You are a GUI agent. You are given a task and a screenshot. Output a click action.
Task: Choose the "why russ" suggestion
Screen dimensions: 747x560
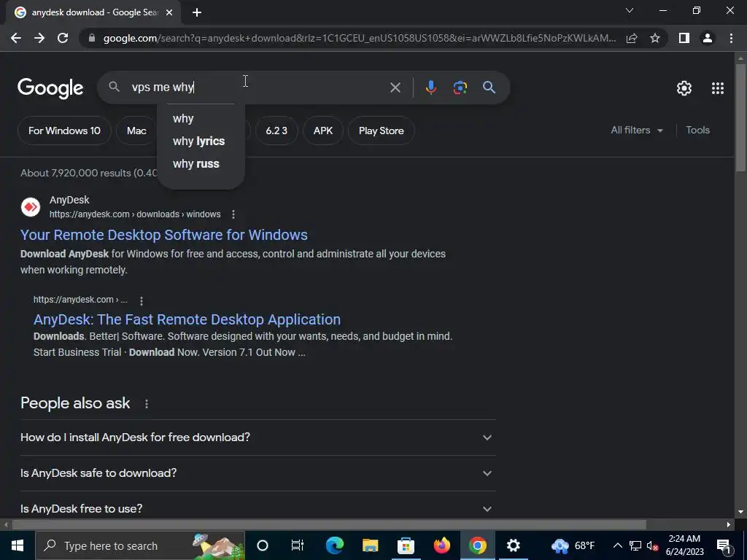pyautogui.click(x=201, y=164)
